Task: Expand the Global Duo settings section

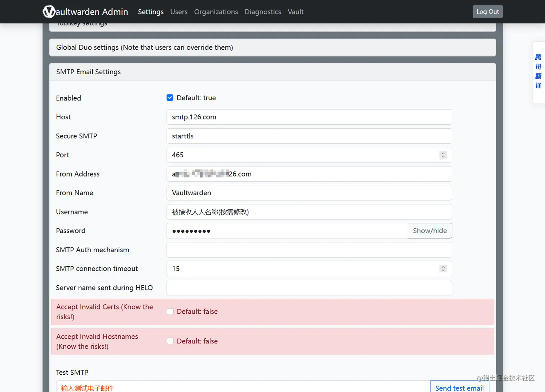Action: (x=145, y=48)
